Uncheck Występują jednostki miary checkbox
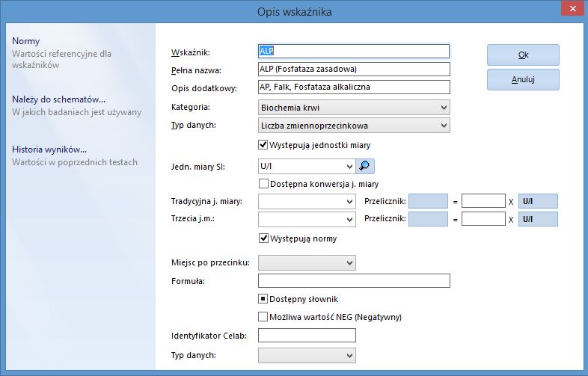The height and width of the screenshot is (376, 588). [263, 145]
